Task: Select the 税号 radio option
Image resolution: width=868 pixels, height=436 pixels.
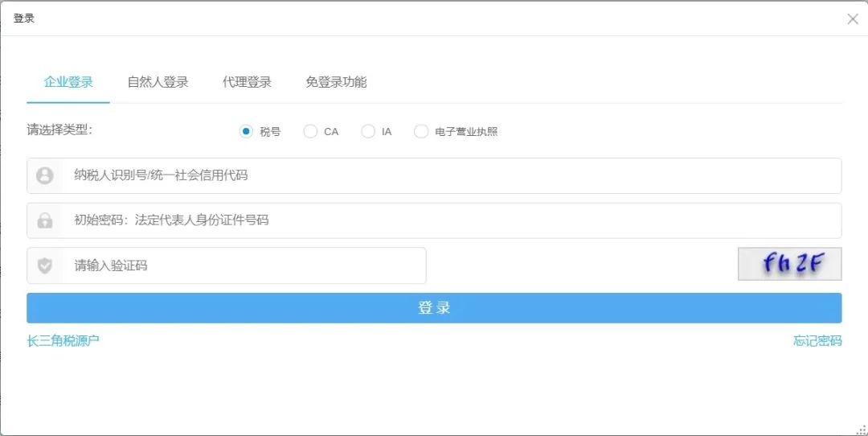Action: (247, 131)
